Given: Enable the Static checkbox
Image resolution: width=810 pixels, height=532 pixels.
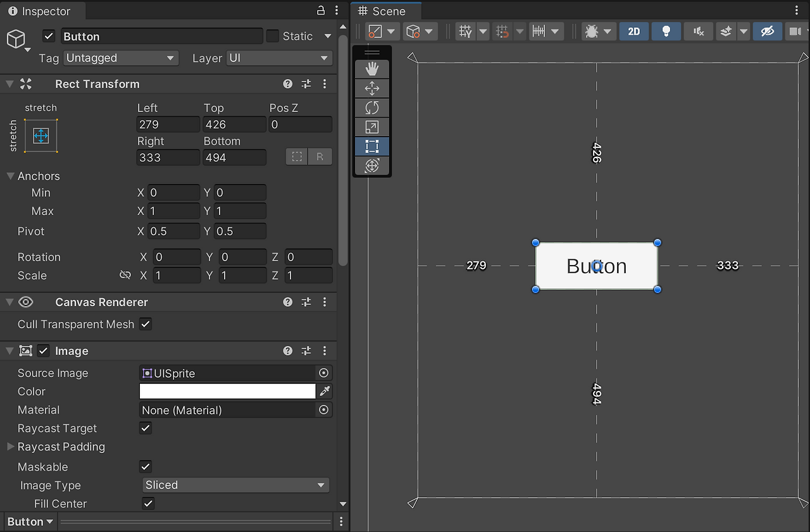Looking at the screenshot, I should [273, 36].
